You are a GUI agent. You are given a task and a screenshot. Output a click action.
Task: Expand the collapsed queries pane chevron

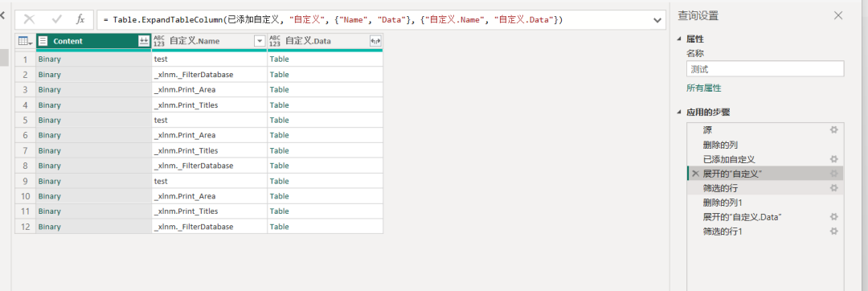click(2, 16)
